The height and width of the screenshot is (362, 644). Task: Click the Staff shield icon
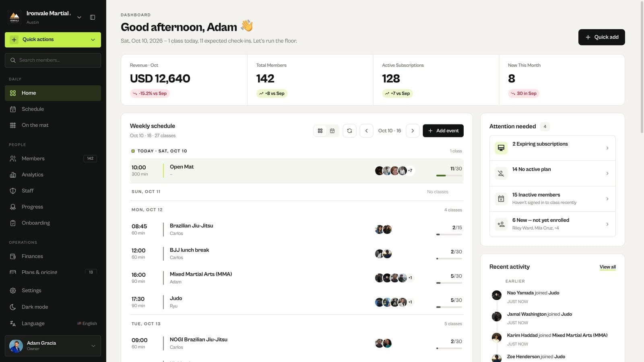pos(13,191)
